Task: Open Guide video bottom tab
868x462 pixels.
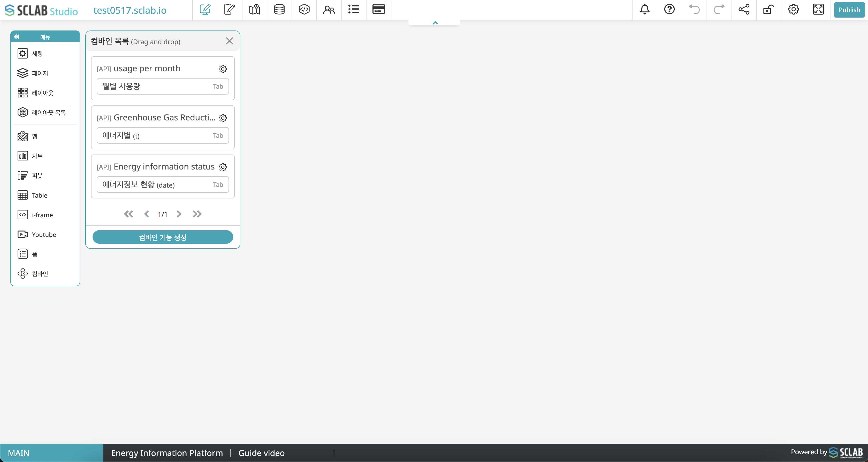Action: coord(262,453)
